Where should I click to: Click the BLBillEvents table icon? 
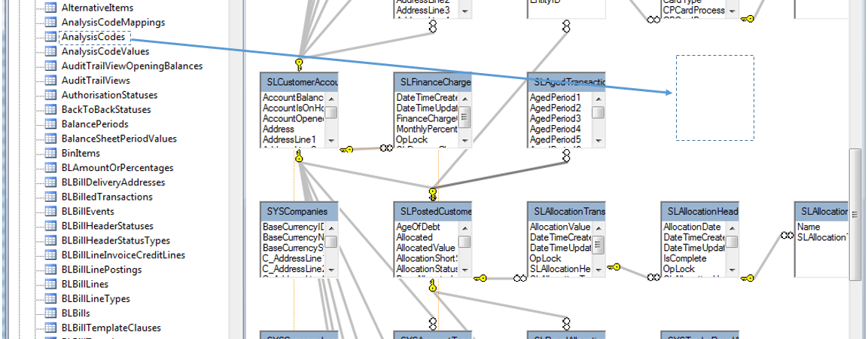click(x=50, y=211)
